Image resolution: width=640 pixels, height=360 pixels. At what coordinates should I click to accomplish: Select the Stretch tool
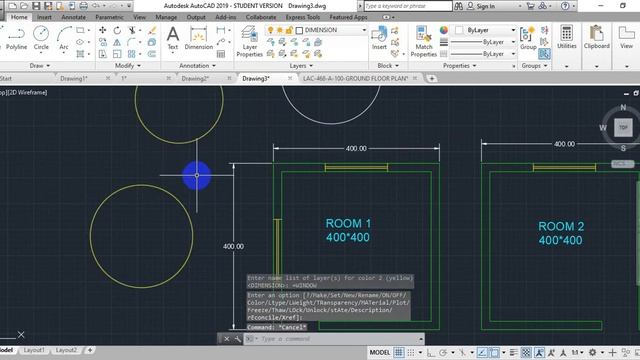pyautogui.click(x=102, y=54)
